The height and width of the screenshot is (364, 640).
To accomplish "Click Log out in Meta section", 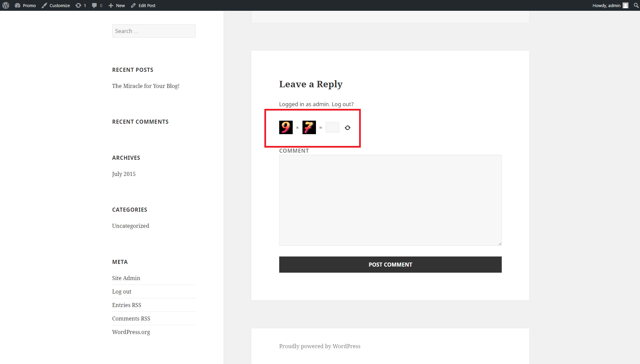I will click(x=122, y=292).
